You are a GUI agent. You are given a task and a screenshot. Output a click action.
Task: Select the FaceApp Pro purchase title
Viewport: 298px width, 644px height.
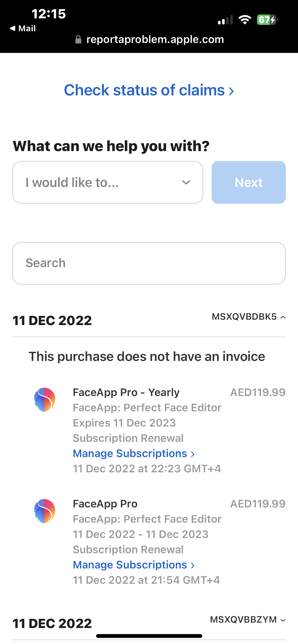105,504
